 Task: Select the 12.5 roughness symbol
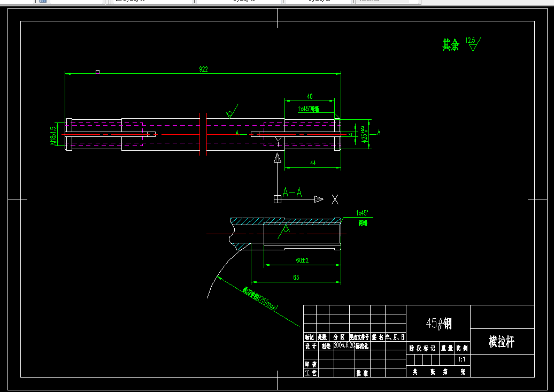(x=473, y=44)
